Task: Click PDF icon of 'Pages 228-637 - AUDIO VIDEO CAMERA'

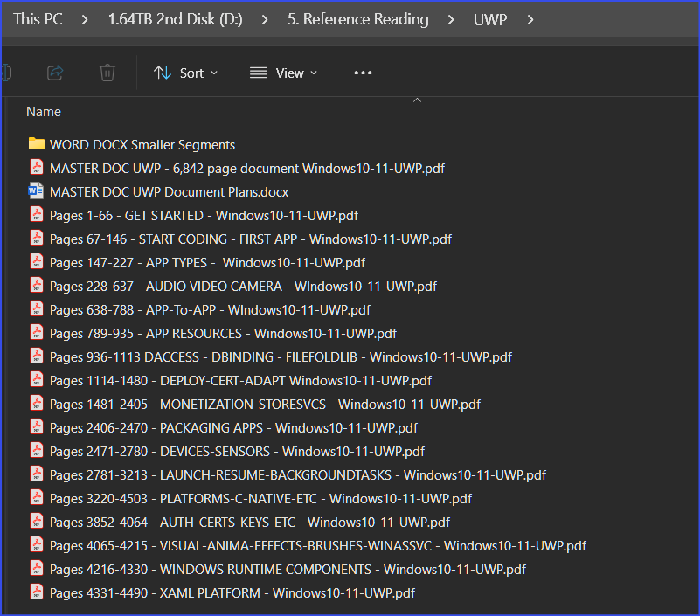Action: 37,285
